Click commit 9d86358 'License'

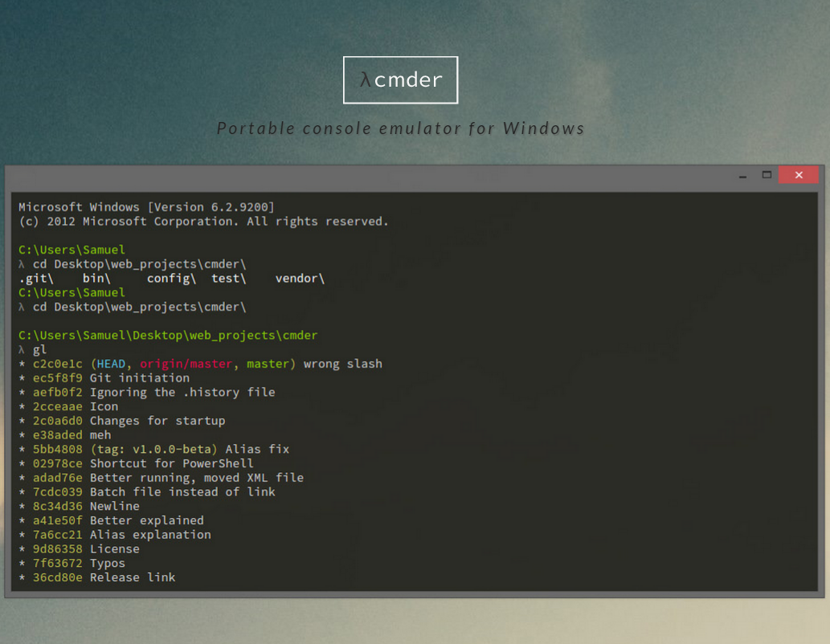tap(80, 550)
